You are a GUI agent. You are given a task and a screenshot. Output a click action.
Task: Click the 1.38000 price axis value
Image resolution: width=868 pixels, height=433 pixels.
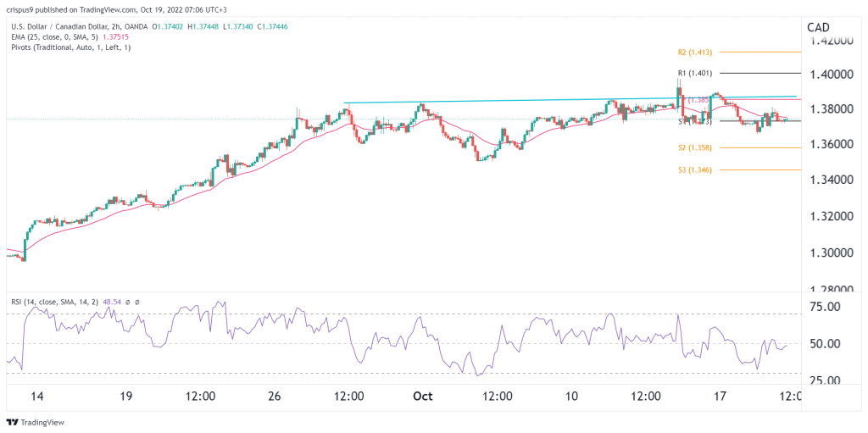[832, 109]
